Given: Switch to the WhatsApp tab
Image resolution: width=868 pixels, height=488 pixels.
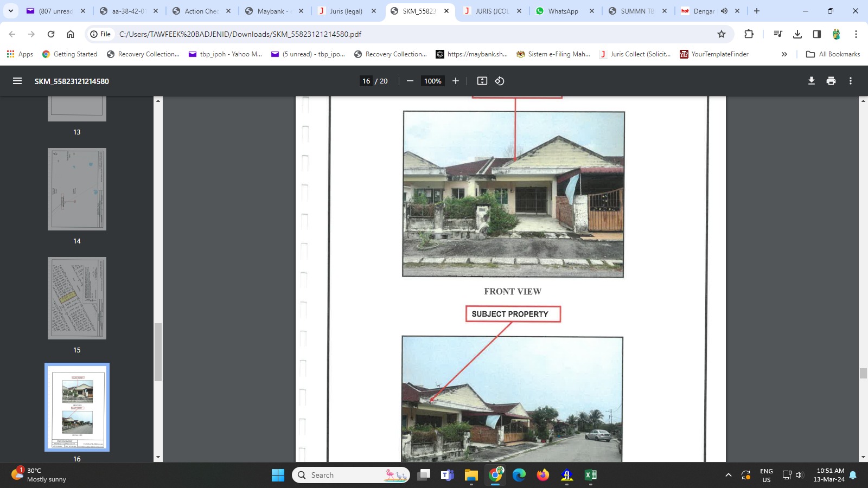Looking at the screenshot, I should tap(563, 11).
